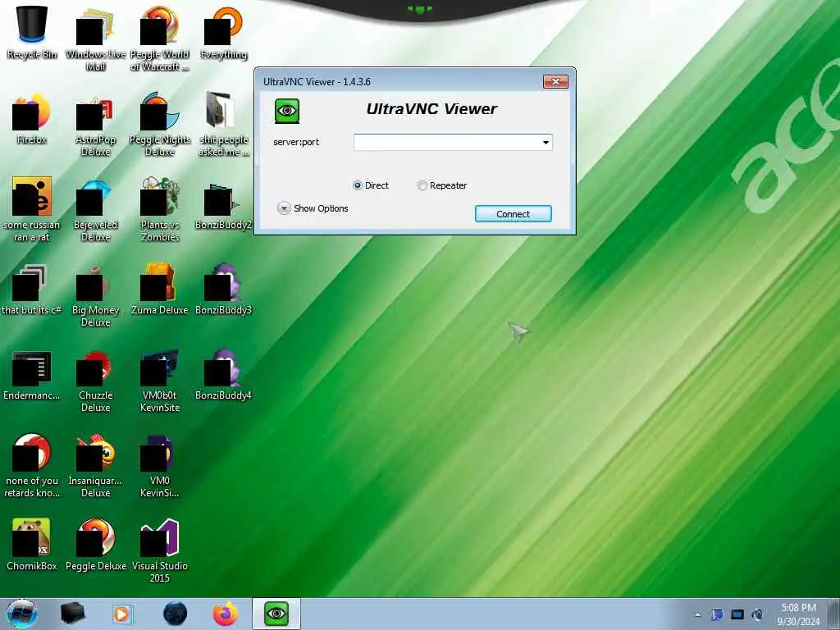Click the Connect button

coord(513,214)
